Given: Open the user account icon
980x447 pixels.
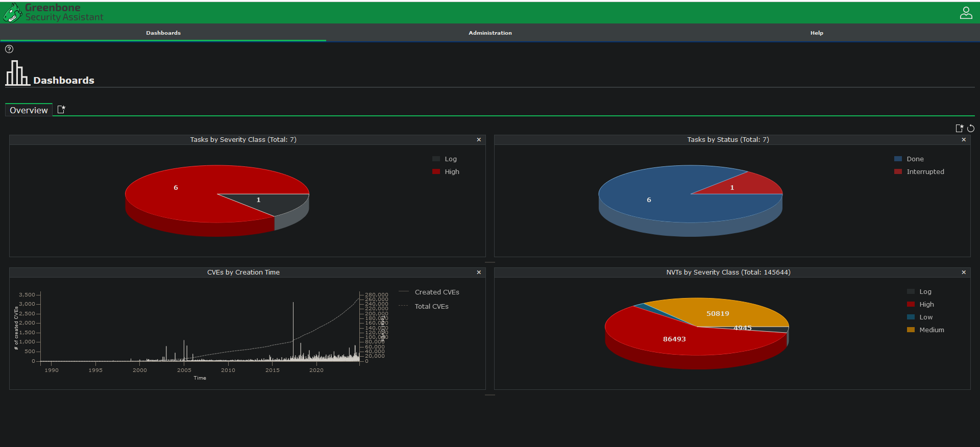Looking at the screenshot, I should tap(966, 13).
